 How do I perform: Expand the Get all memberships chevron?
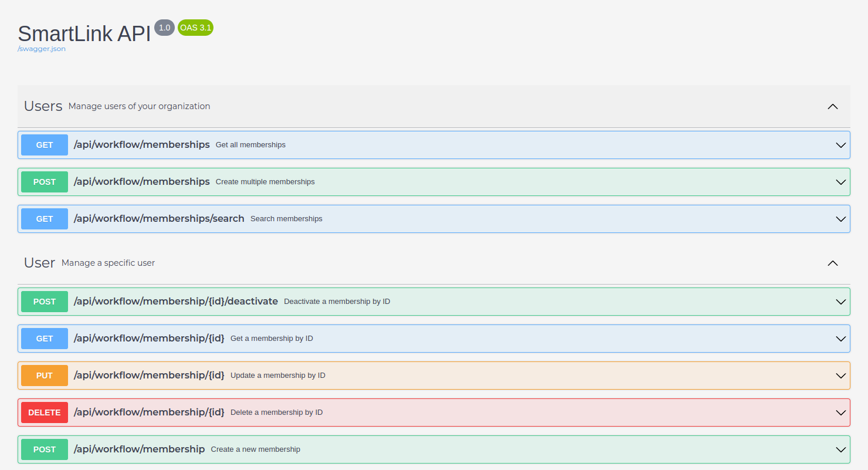(840, 145)
